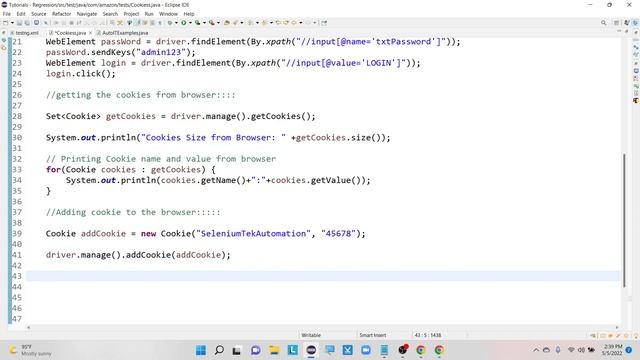Close the Cookiess.java tab
The width and height of the screenshot is (640, 360).
pos(90,33)
